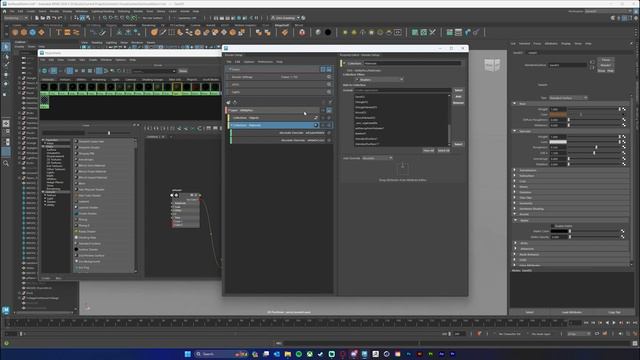The image size is (640, 360).
Task: Open Hypershade Create menu
Action: pyautogui.click(x=71, y=60)
